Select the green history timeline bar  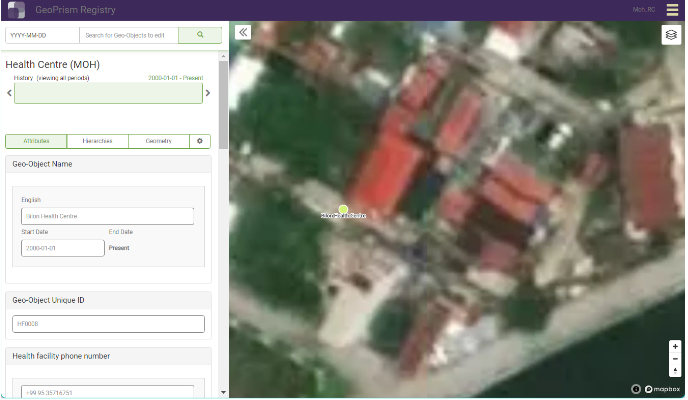[x=108, y=93]
